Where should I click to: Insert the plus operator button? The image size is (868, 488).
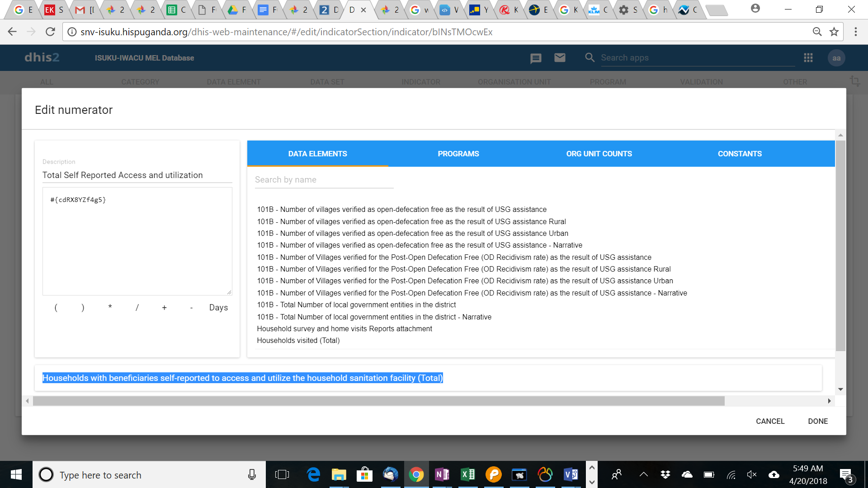pos(164,307)
